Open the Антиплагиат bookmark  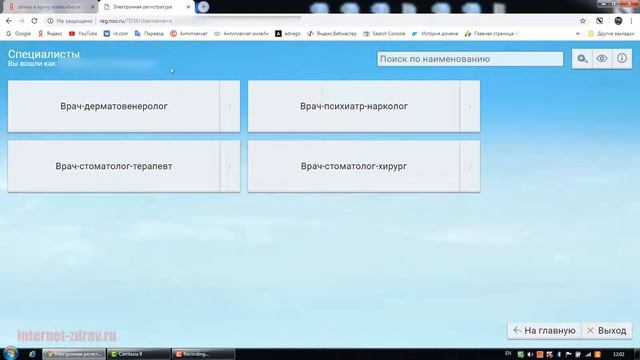(189, 33)
